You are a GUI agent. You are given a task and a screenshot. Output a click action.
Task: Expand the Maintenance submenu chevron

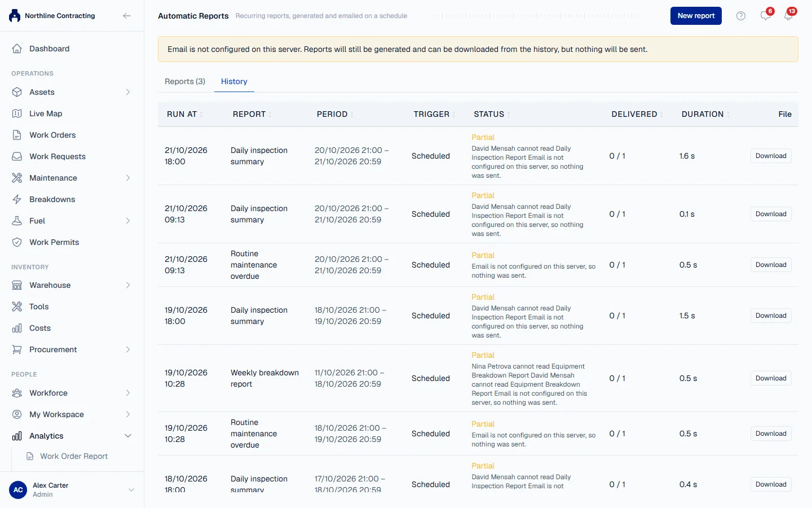(128, 178)
